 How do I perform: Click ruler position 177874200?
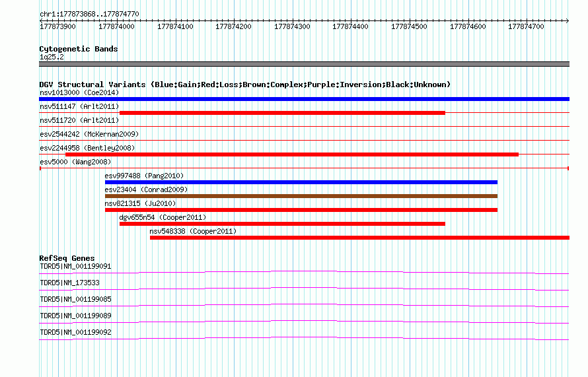[x=233, y=26]
